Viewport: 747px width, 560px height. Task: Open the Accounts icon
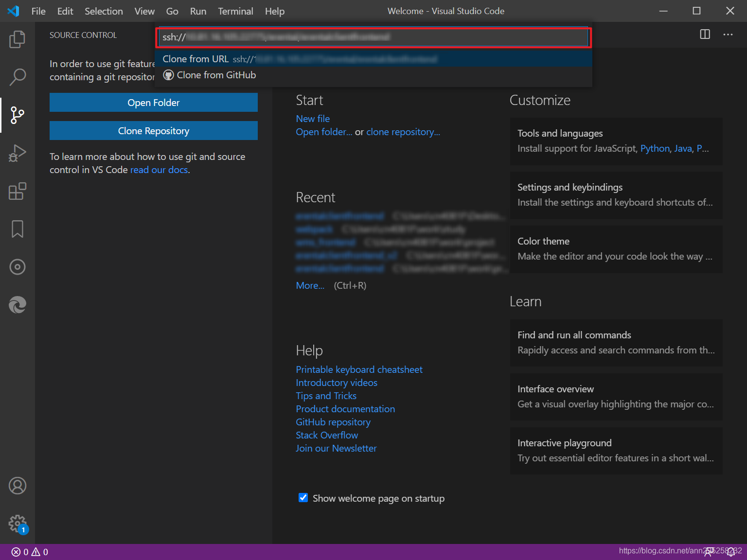click(x=18, y=486)
